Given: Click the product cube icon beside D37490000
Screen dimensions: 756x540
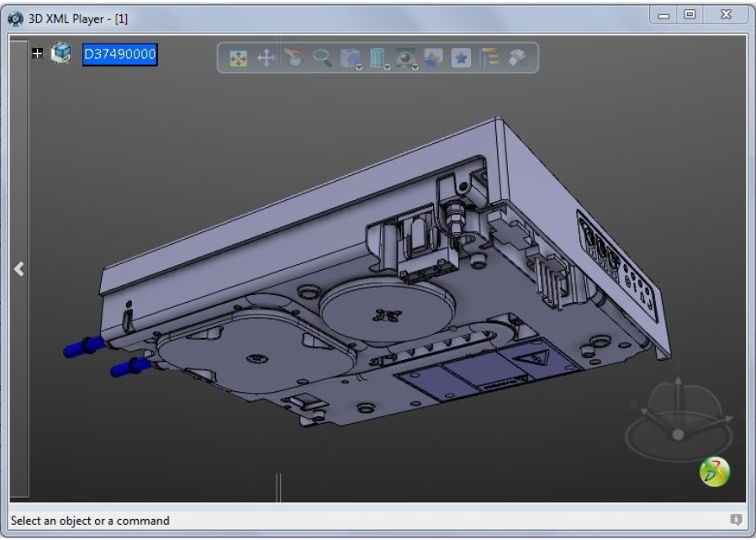Looking at the screenshot, I should click(x=61, y=53).
